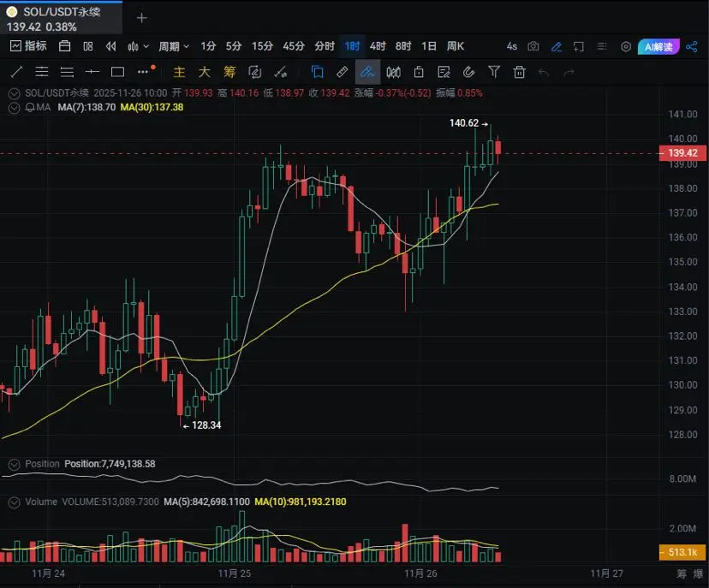This screenshot has width=709, height=588.
Task: Click the 513.1k volume axis label
Action: (682, 552)
